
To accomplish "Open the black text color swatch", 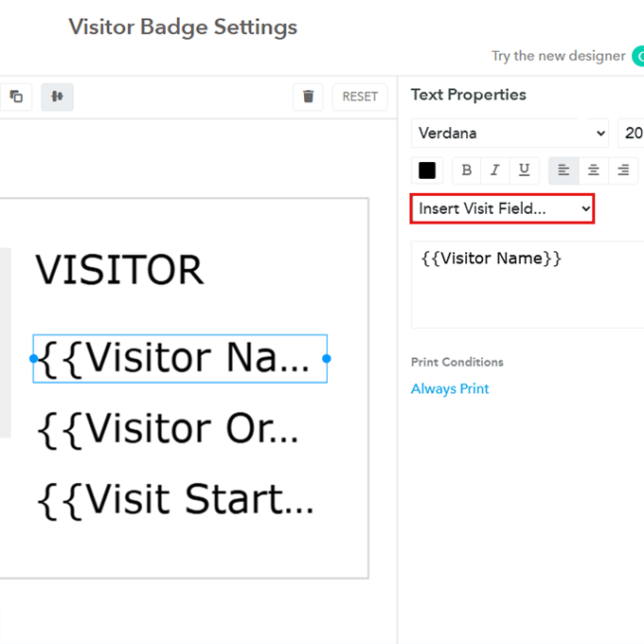I will coord(427,170).
